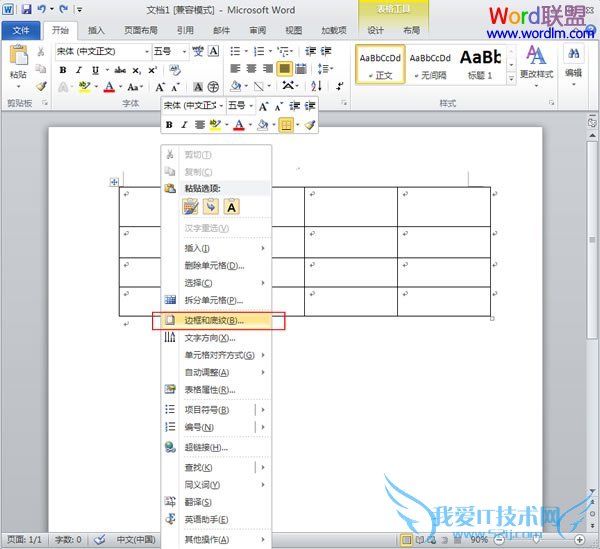This screenshot has height=549, width=600.
Task: Click the bullets list icon in ribbon
Action: 235,51
